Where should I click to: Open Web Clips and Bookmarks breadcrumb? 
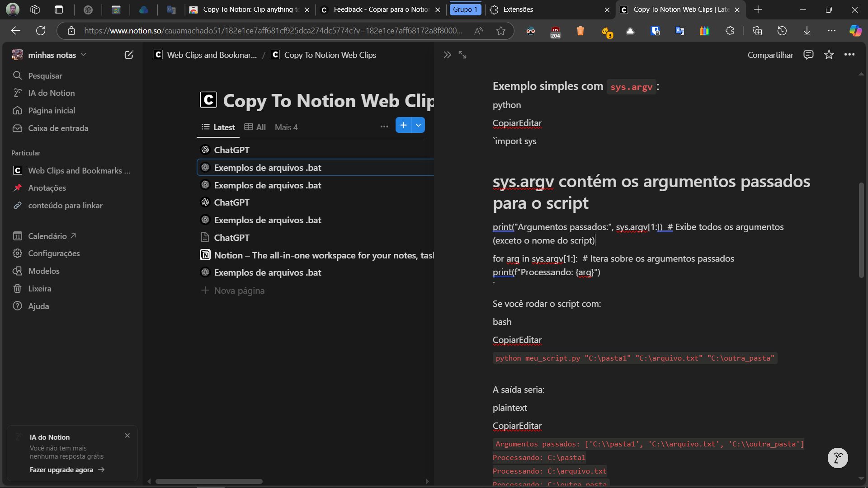coord(206,55)
